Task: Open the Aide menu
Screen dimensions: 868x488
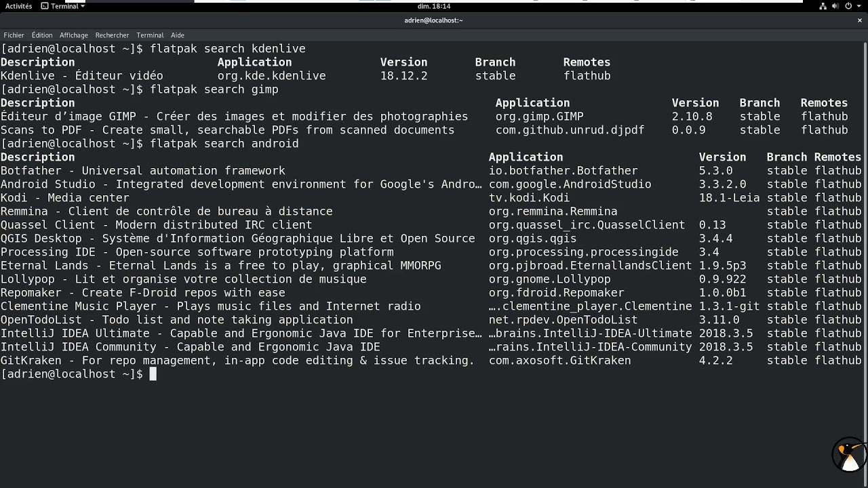Action: point(178,35)
